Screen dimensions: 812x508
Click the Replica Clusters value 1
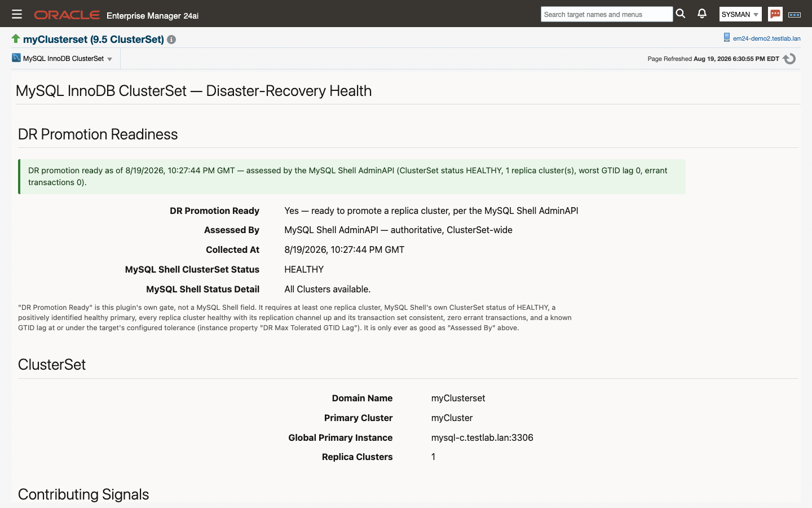[433, 457]
